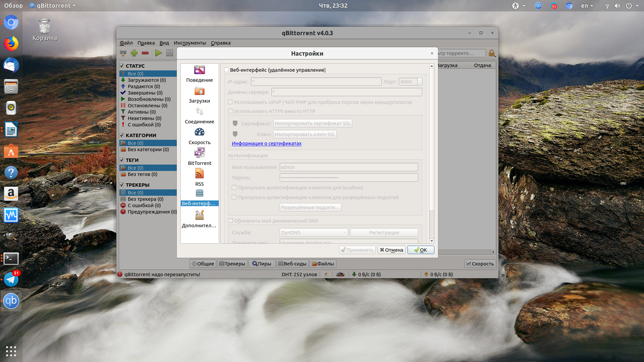Image resolution: width=644 pixels, height=362 pixels.
Task: Click the alternative speed limits status icon
Action: pyautogui.click(x=340, y=274)
